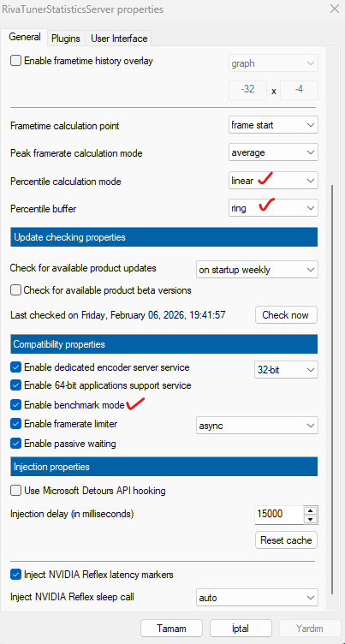
Task: Click the vertical scrollbar thumb
Action: pyautogui.click(x=330, y=389)
